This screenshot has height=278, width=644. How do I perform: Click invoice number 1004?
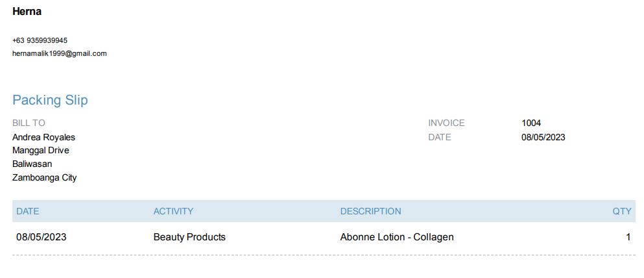click(531, 123)
